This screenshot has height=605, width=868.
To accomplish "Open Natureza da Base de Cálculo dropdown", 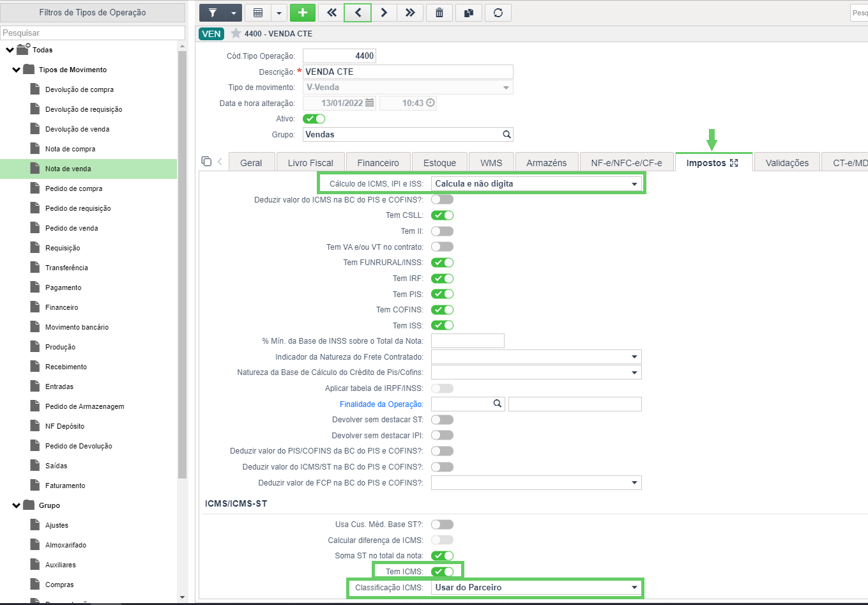I will point(537,372).
